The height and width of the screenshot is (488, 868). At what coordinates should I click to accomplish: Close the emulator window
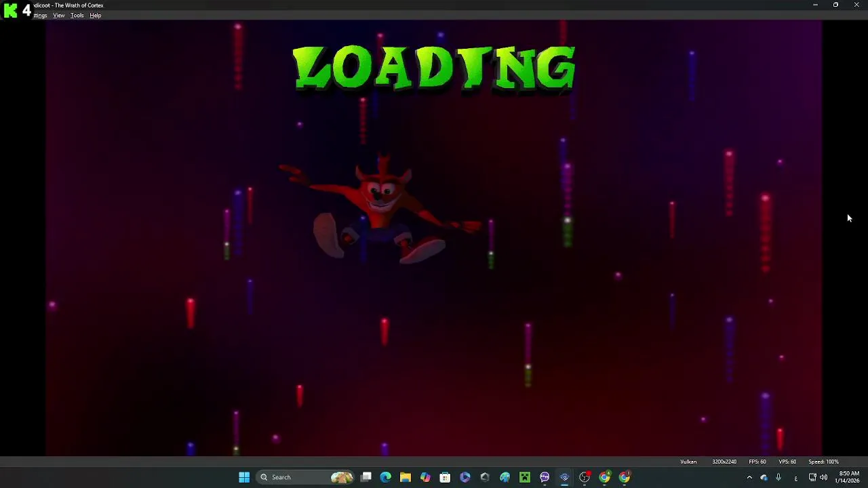(856, 5)
